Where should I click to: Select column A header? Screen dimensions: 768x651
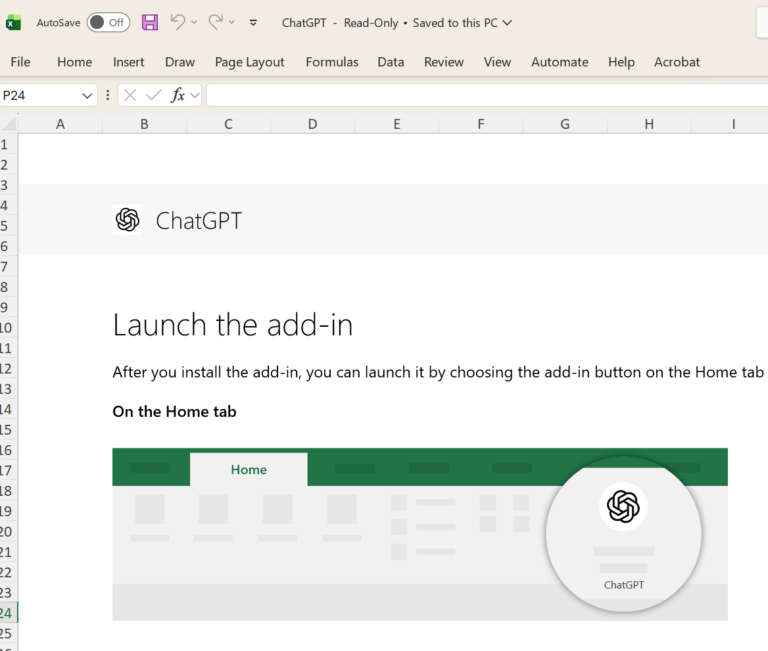click(60, 124)
